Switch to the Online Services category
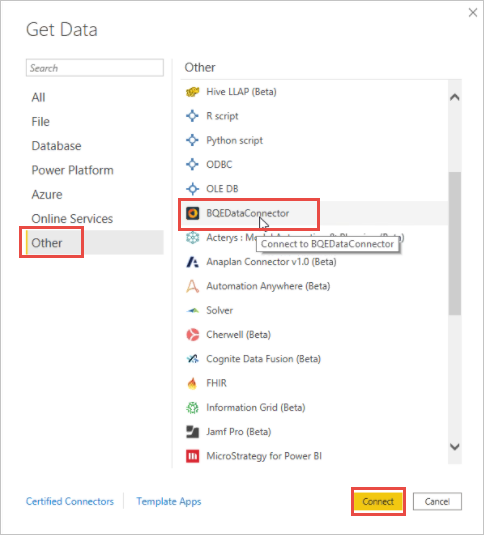The width and height of the screenshot is (484, 535). (72, 219)
